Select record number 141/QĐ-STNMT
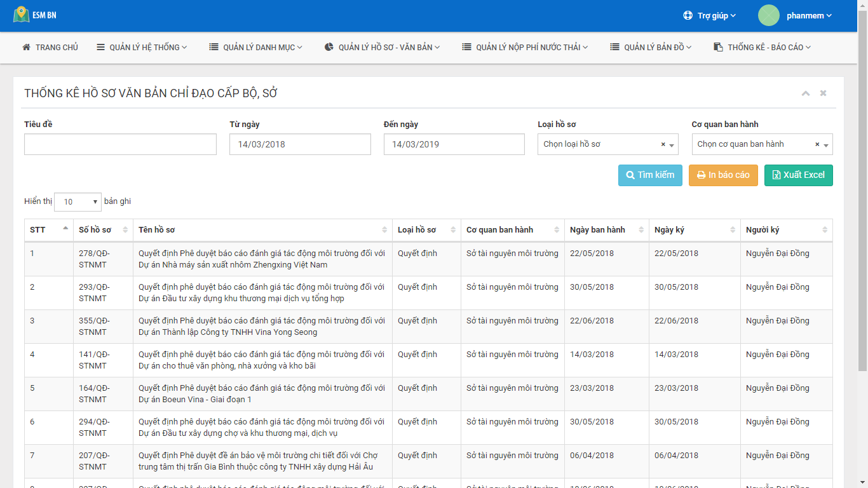Viewport: 868px width, 488px height. pos(94,360)
